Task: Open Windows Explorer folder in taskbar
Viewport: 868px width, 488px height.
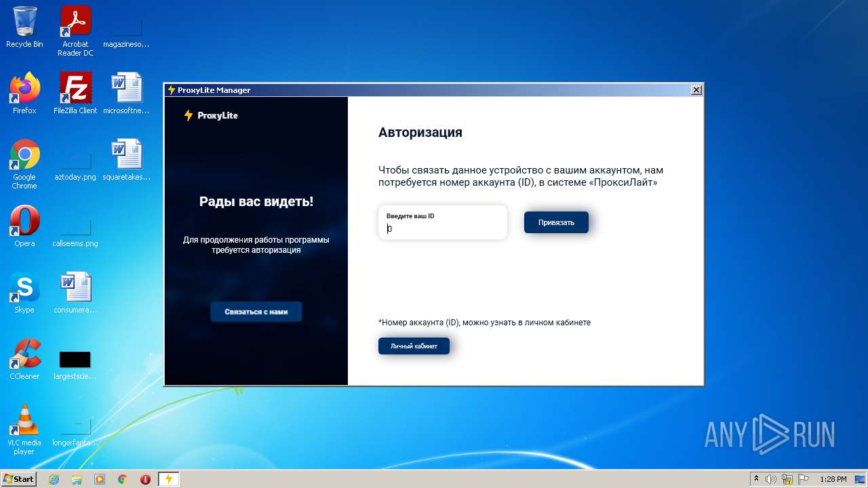Action: click(x=77, y=479)
